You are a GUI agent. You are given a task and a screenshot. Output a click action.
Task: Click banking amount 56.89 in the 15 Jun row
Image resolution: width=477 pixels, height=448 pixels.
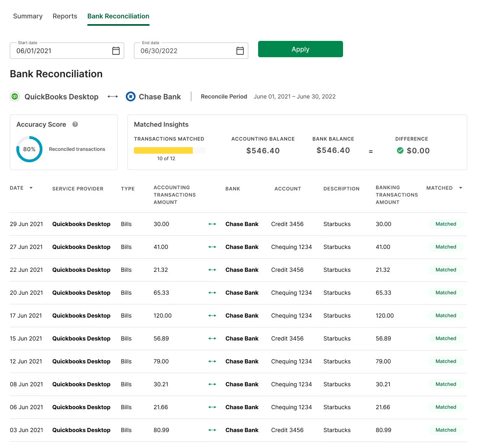[383, 338]
